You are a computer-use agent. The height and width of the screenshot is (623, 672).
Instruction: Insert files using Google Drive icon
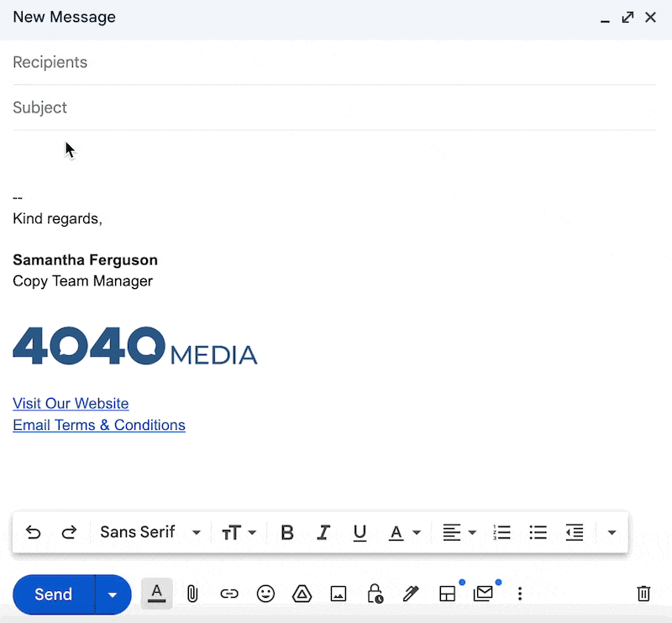pos(302,594)
